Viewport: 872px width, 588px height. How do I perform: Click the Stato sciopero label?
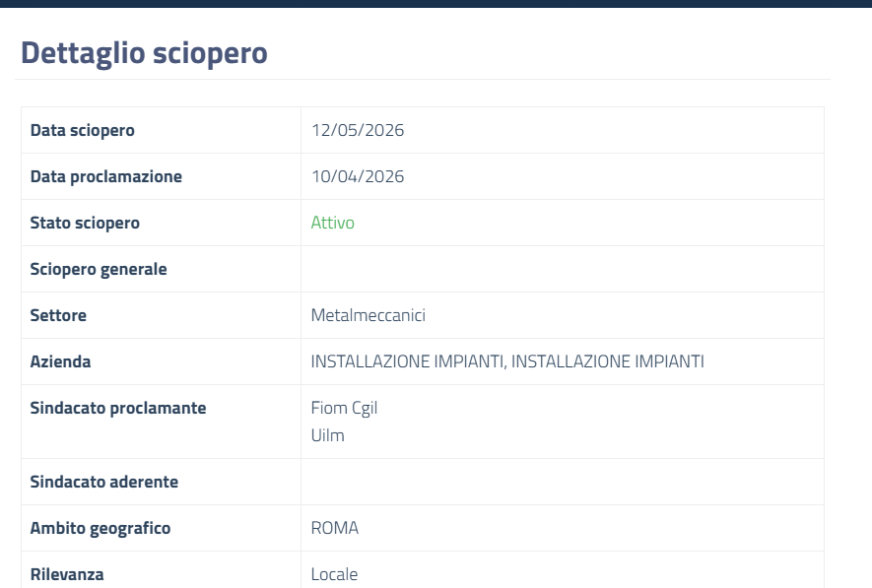85,223
